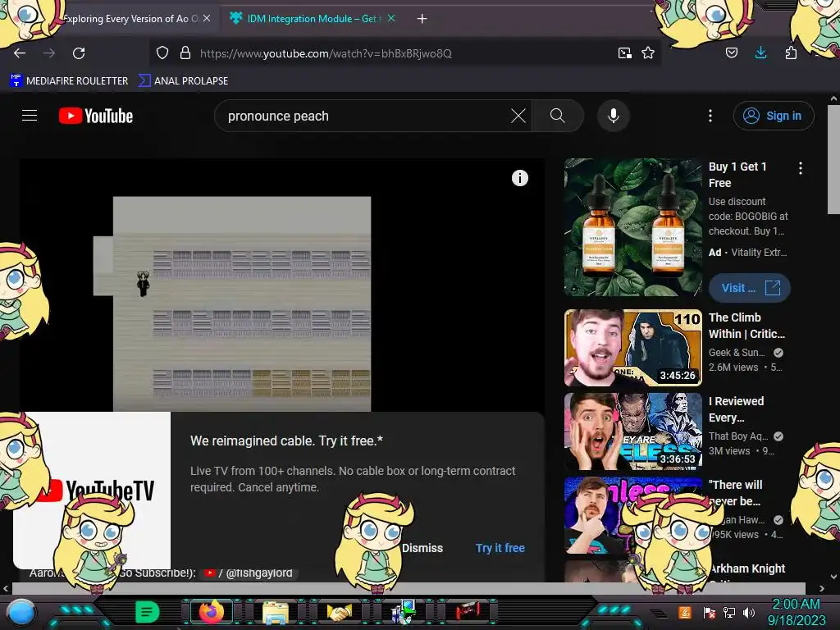Viewport: 840px width, 630px height.
Task: Open the Vitality Extracts ad thumbnail
Action: [632, 227]
